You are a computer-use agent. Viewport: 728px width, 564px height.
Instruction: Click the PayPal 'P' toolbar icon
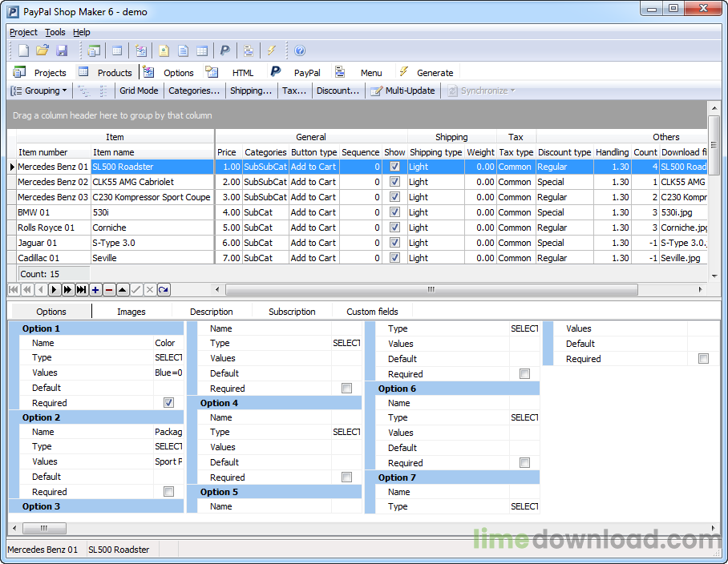(x=225, y=50)
